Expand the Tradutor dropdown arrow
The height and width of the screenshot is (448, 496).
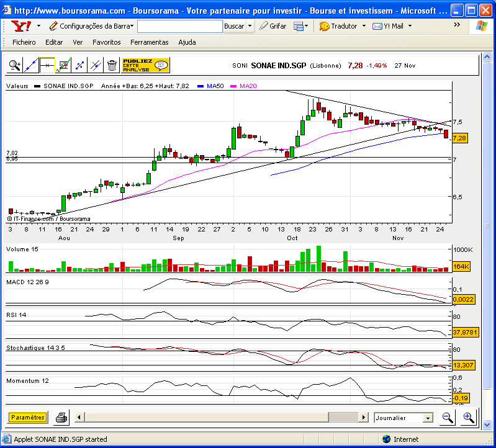point(364,26)
